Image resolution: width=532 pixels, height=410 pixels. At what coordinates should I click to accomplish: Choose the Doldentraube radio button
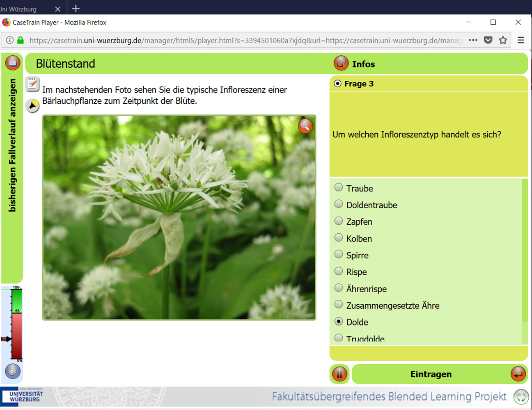pyautogui.click(x=339, y=204)
